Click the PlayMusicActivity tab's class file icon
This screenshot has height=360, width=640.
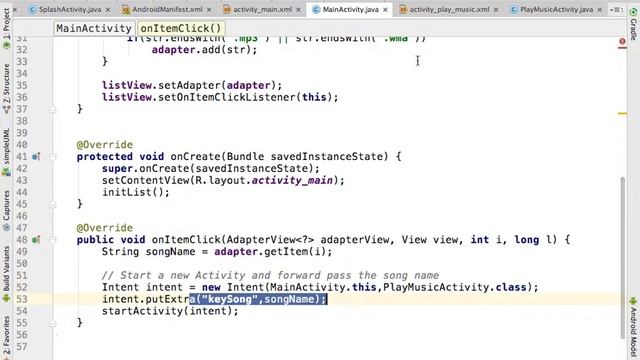point(514,9)
